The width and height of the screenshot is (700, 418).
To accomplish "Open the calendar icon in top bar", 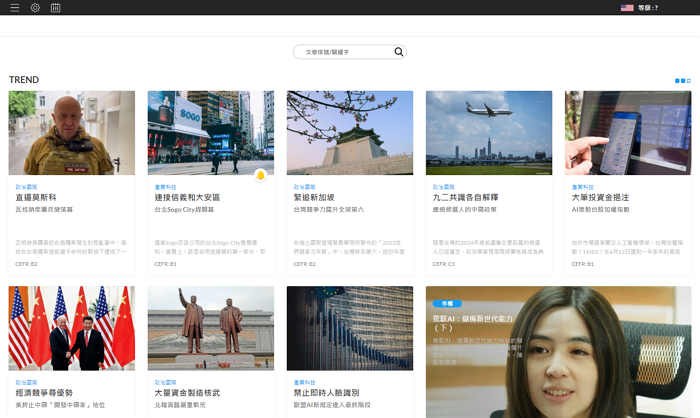I will (55, 8).
